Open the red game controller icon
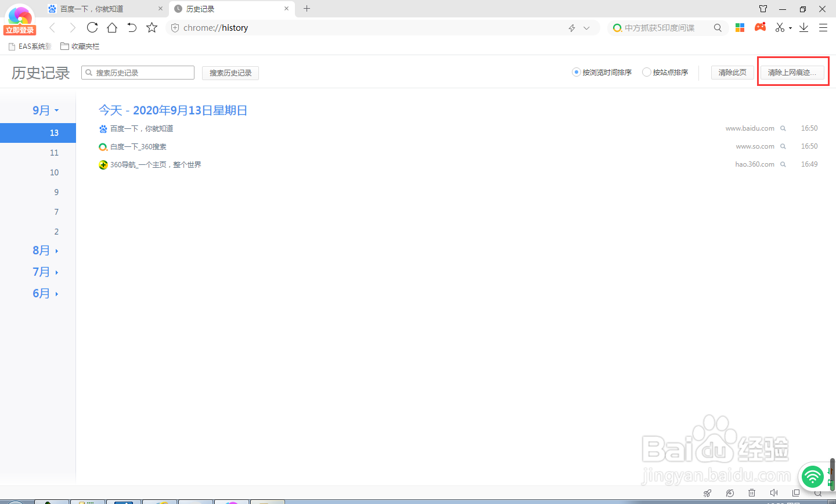The height and width of the screenshot is (504, 836). pyautogui.click(x=760, y=27)
